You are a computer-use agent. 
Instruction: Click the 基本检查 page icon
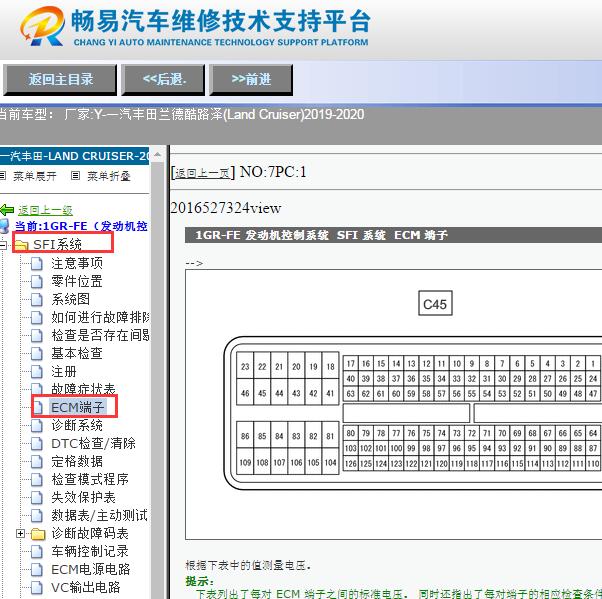pos(37,354)
